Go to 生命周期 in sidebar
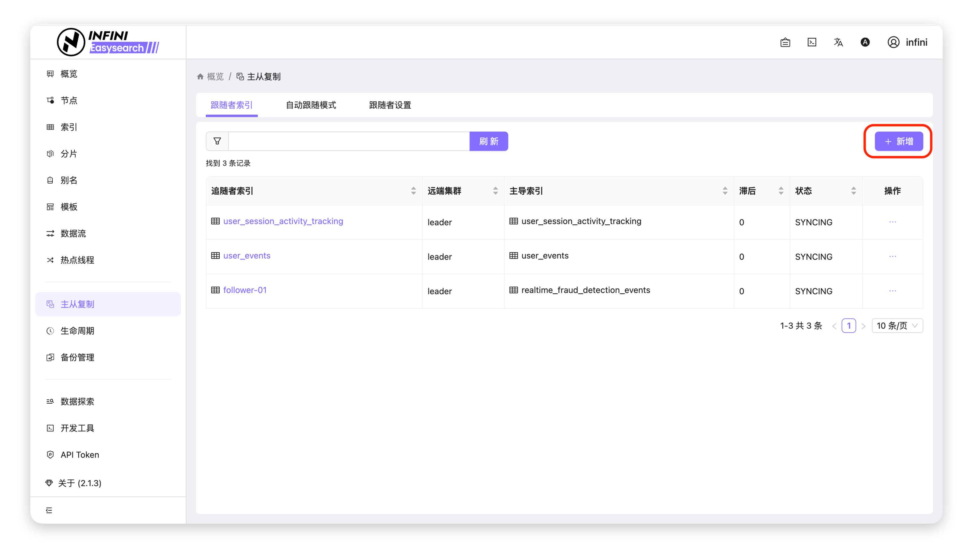Screen dimensions: 973x560 click(x=77, y=331)
